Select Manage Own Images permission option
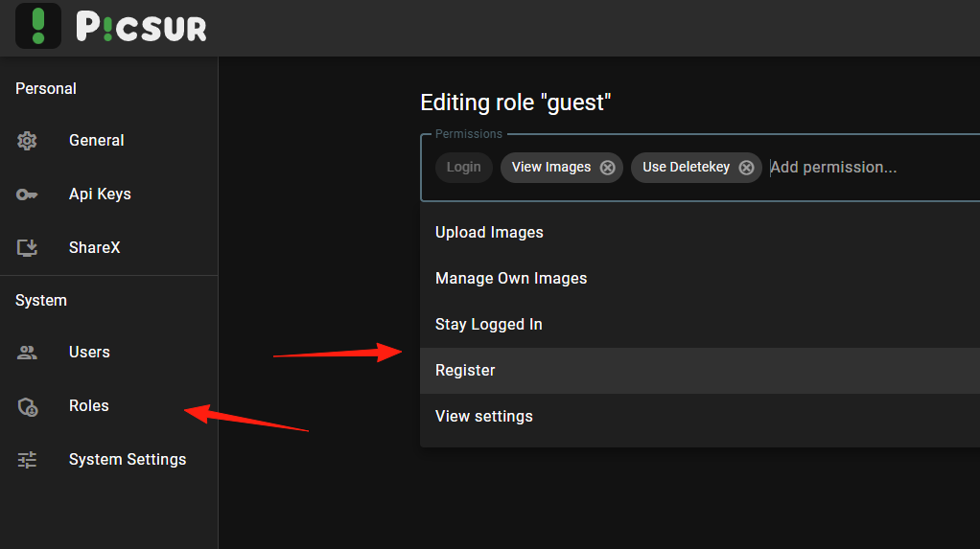Viewport: 980px width, 549px height. (x=700, y=279)
